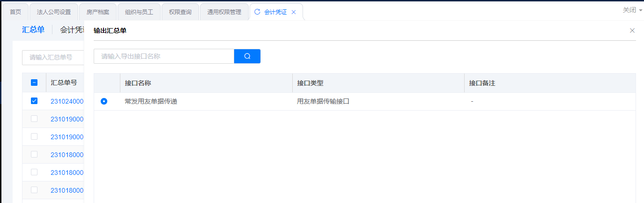The height and width of the screenshot is (203, 644).
Task: Switch to the 首页 tab
Action: pos(15,12)
